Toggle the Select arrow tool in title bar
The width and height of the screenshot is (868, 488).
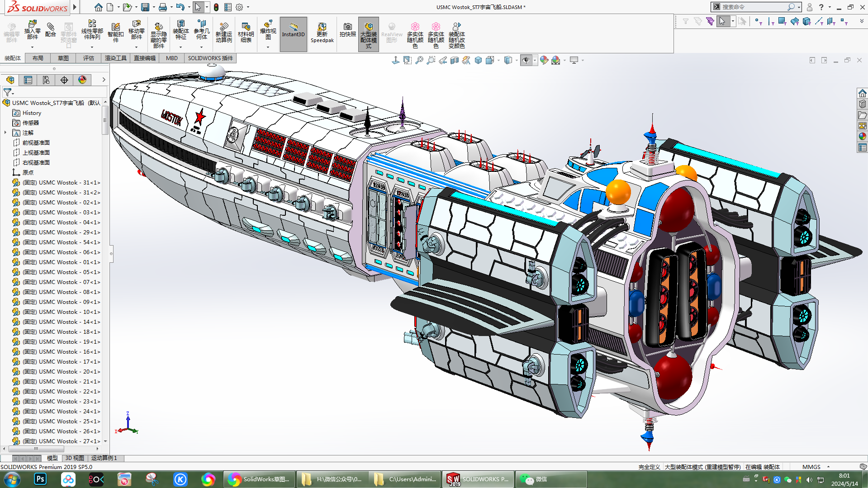pyautogui.click(x=198, y=7)
